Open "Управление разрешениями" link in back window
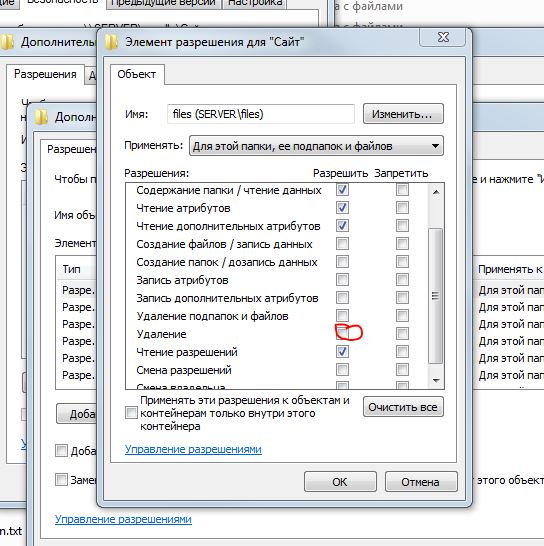 pos(123,519)
